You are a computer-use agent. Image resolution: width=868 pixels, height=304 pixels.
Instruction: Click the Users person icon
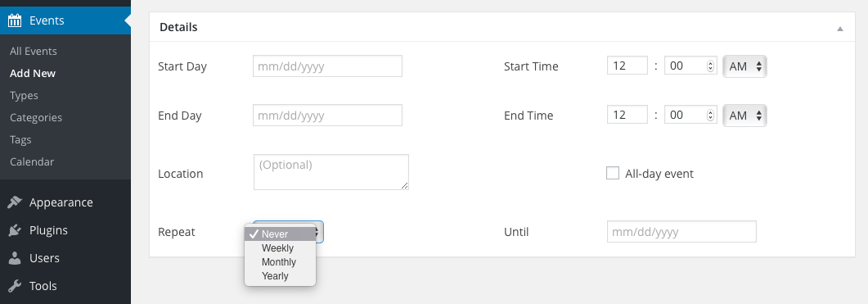click(x=15, y=258)
